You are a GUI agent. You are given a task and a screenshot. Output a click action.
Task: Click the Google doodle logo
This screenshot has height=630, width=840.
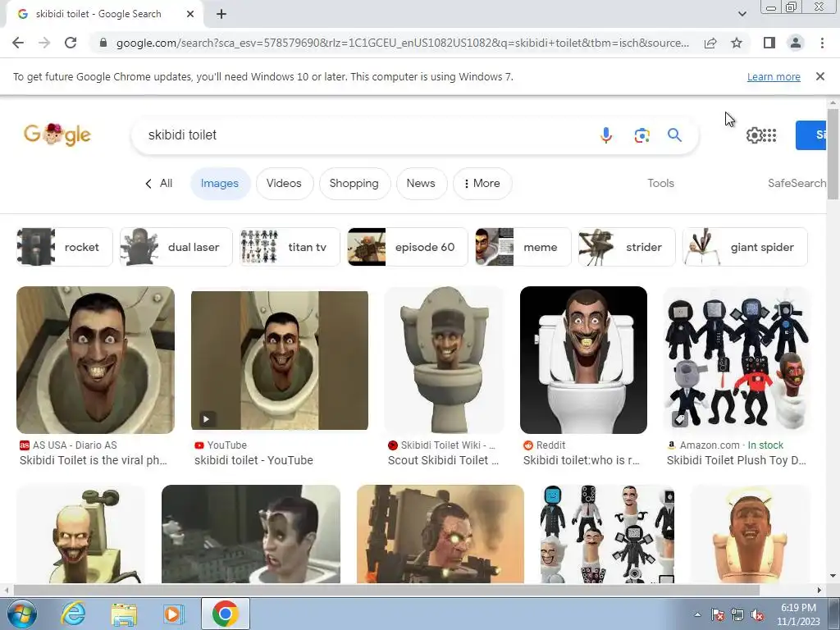pyautogui.click(x=57, y=135)
